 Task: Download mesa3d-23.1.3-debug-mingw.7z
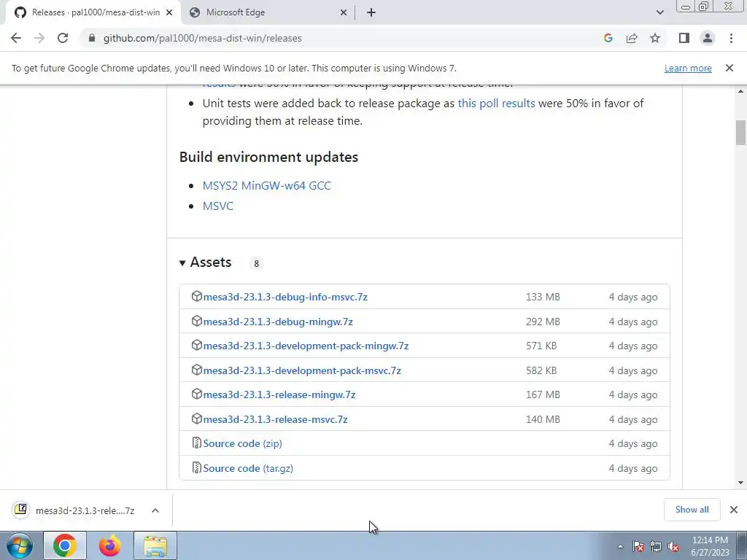[x=278, y=322]
